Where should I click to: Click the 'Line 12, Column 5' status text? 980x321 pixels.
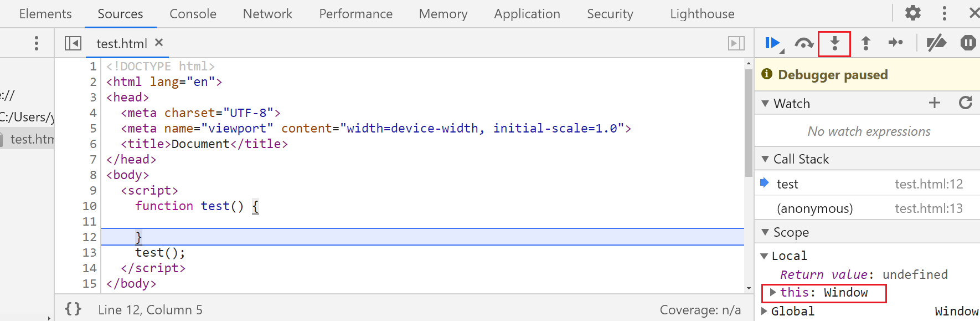150,310
